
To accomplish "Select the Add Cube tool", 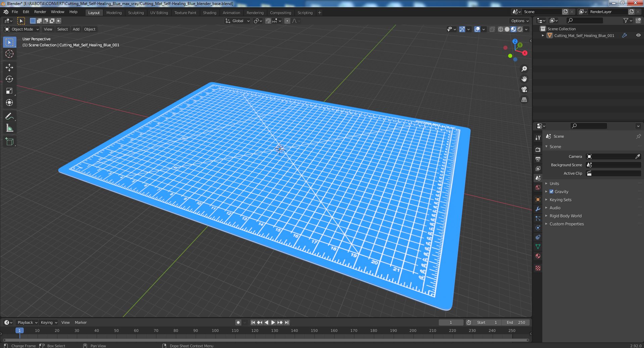I will pos(9,142).
